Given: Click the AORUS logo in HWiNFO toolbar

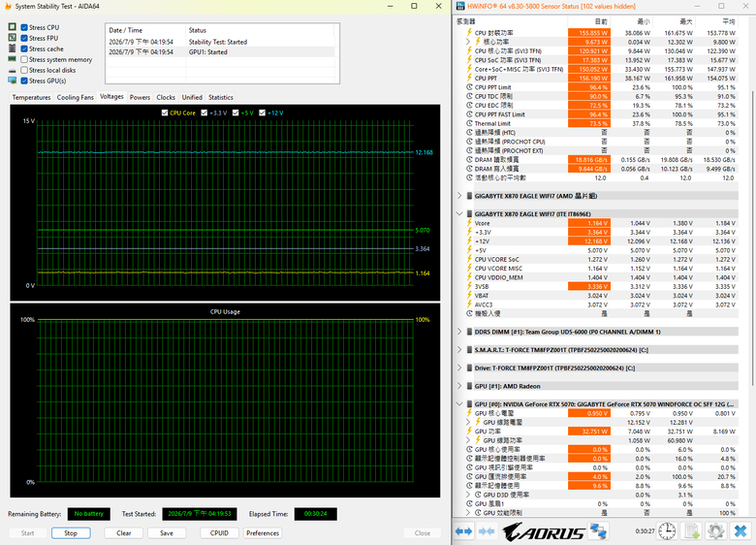Looking at the screenshot, I should click(544, 532).
